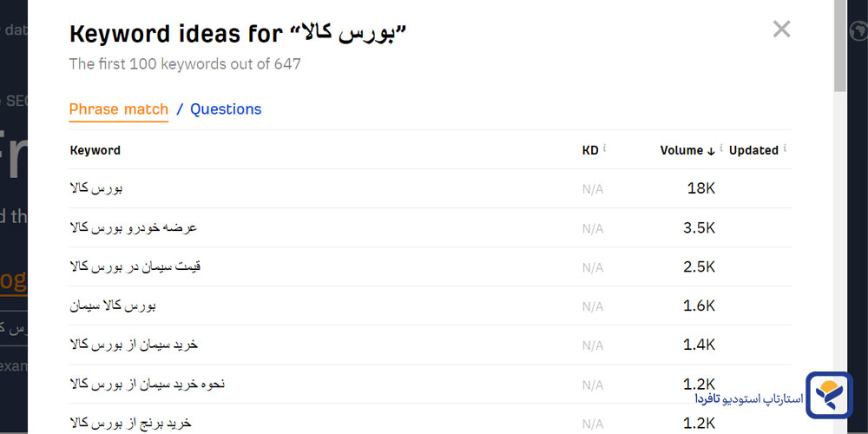This screenshot has width=868, height=434.
Task: Click the استارتاپ استودیو تافردا label
Action: click(x=749, y=399)
